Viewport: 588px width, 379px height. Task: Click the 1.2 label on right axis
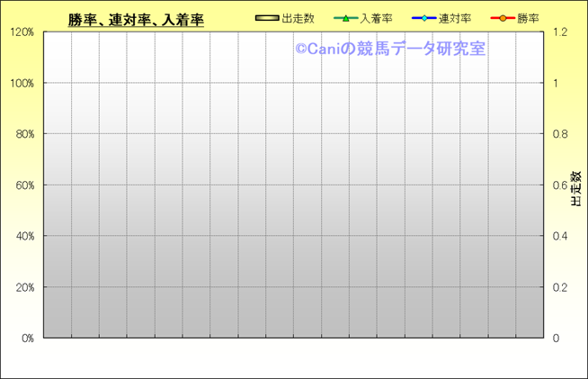click(x=559, y=32)
